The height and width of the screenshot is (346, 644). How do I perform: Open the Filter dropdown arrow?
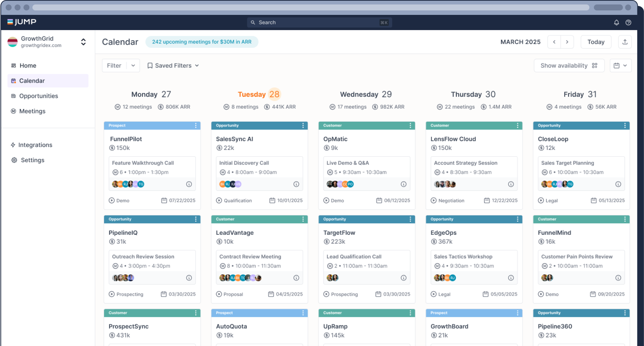coord(133,66)
